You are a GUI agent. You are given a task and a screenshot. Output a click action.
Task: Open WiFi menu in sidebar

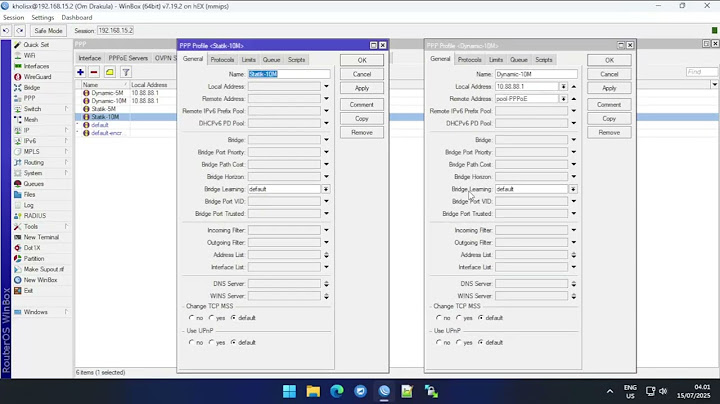pos(29,55)
